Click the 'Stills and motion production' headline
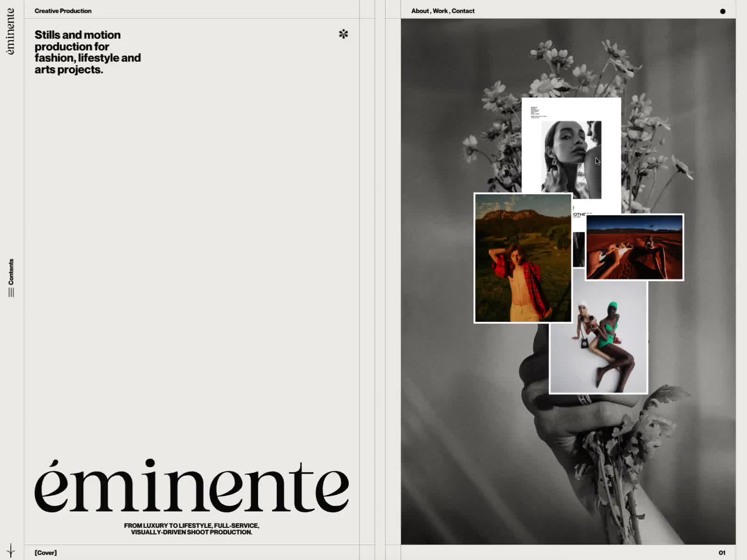Viewport: 747px width, 560px height. pyautogui.click(x=88, y=52)
